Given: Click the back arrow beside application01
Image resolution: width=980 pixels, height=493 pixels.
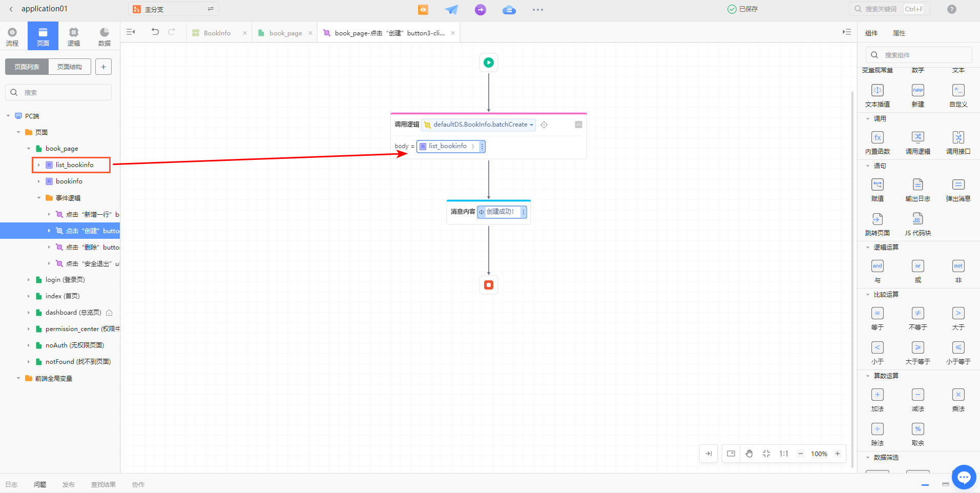Looking at the screenshot, I should [x=11, y=9].
